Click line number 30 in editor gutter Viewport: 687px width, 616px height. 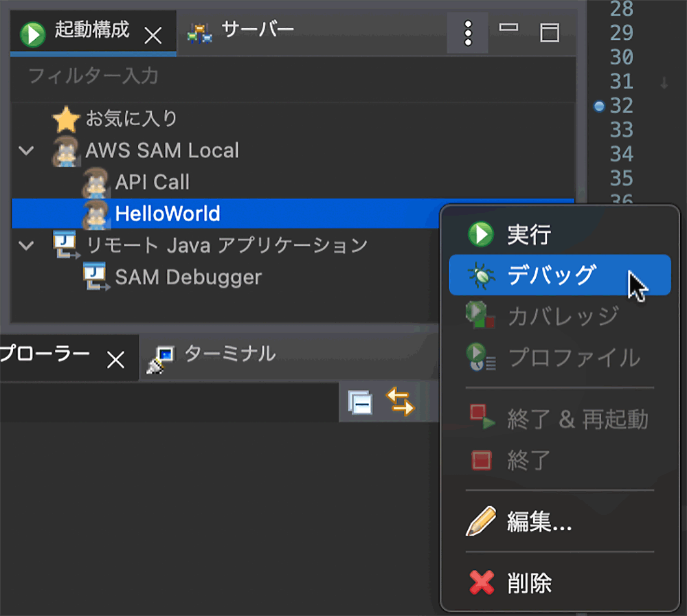point(621,57)
